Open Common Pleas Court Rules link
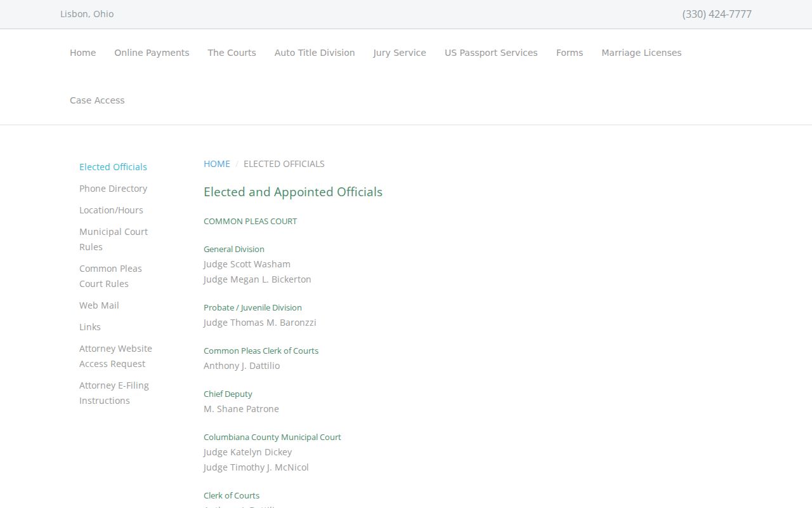 tap(110, 276)
